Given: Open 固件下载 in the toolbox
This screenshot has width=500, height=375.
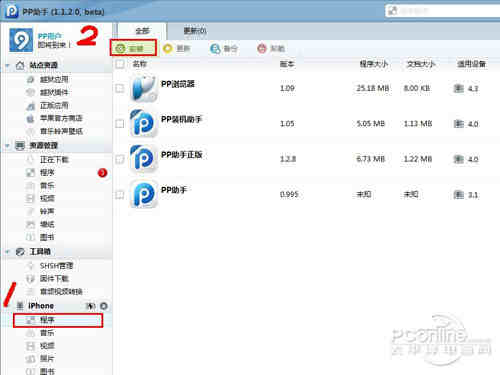Looking at the screenshot, I should (x=54, y=278).
